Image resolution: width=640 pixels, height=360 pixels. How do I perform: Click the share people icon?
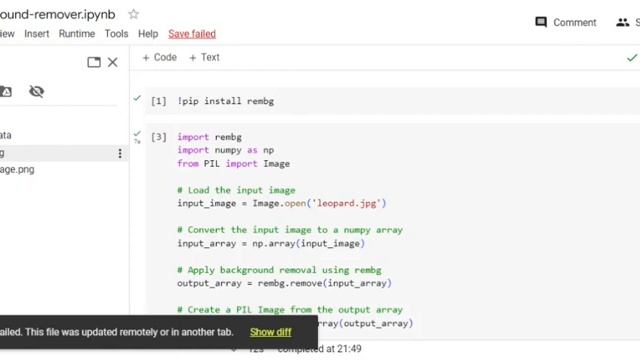click(x=622, y=22)
